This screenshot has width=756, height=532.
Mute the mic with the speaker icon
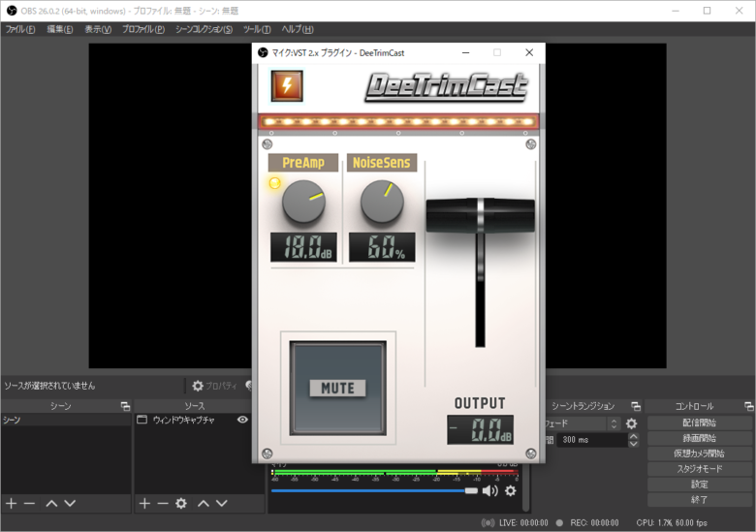click(490, 490)
